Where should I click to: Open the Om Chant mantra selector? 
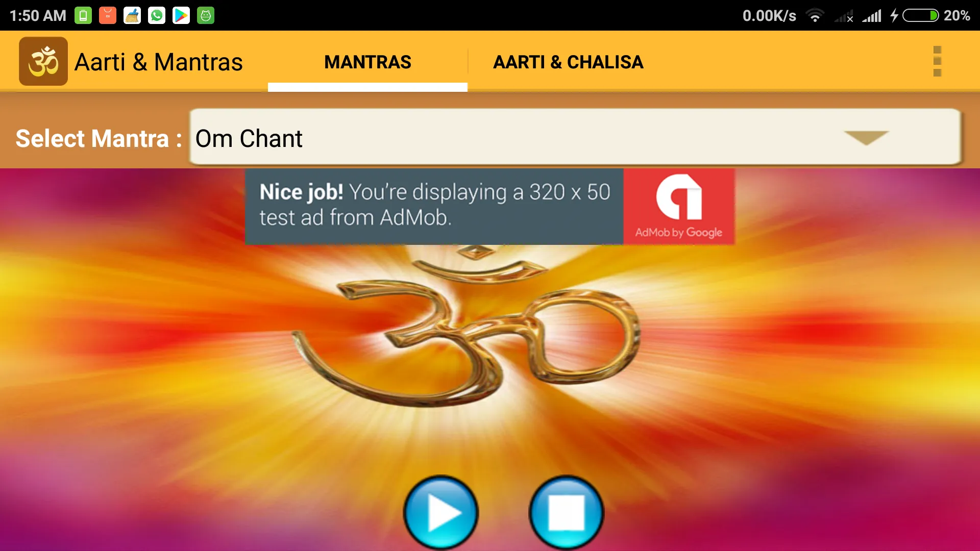(x=575, y=138)
